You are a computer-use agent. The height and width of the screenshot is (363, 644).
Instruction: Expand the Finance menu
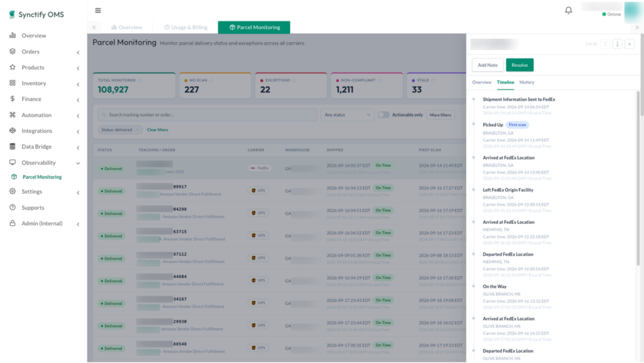coord(78,100)
